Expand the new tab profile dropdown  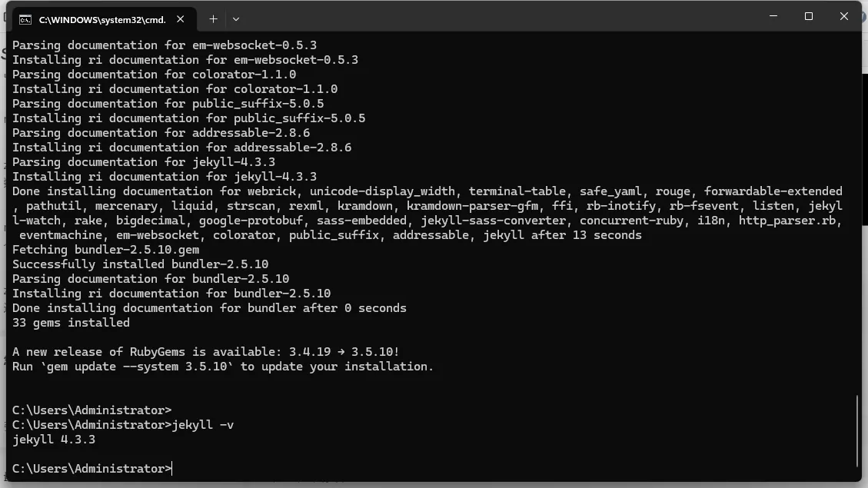[x=236, y=18]
